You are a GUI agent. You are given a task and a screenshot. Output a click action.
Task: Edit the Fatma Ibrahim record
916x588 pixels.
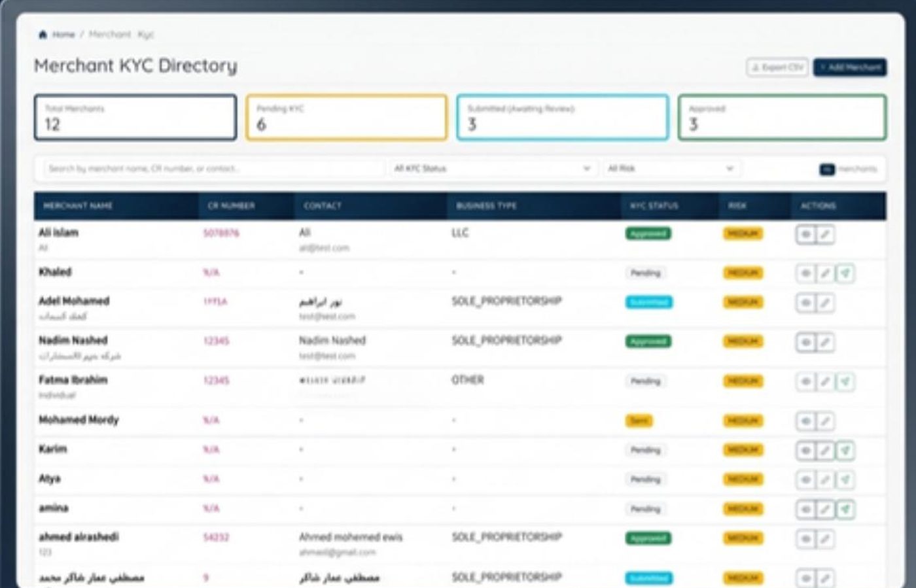825,381
